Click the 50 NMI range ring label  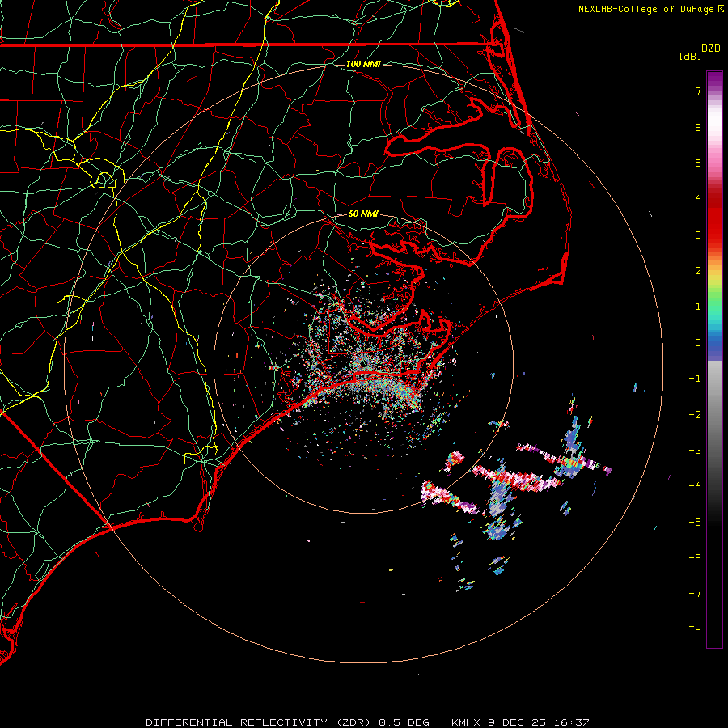[363, 214]
